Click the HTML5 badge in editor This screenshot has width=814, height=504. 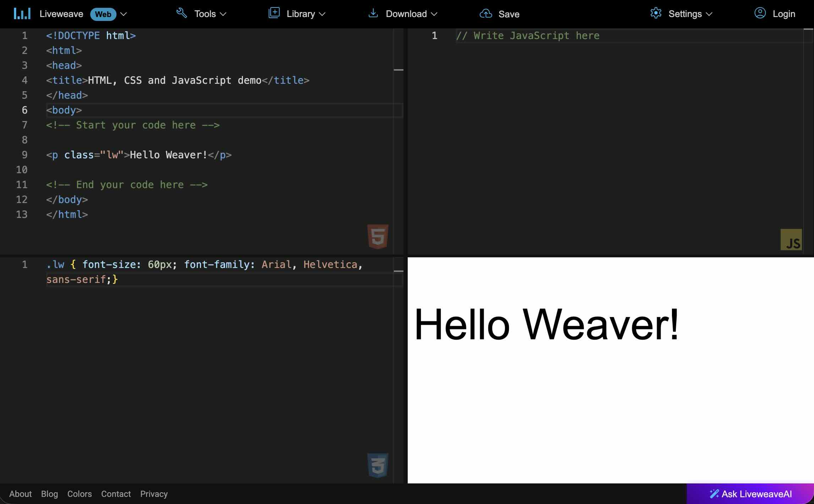378,236
